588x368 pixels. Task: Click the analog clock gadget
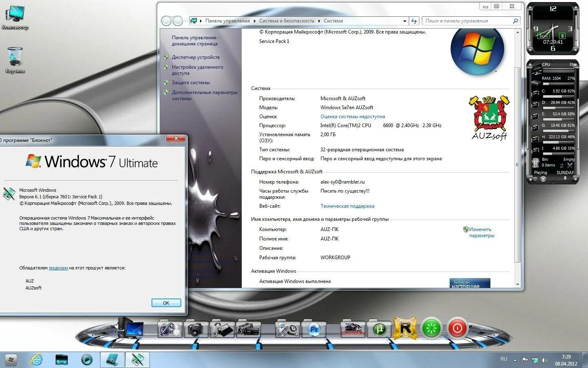(x=553, y=29)
